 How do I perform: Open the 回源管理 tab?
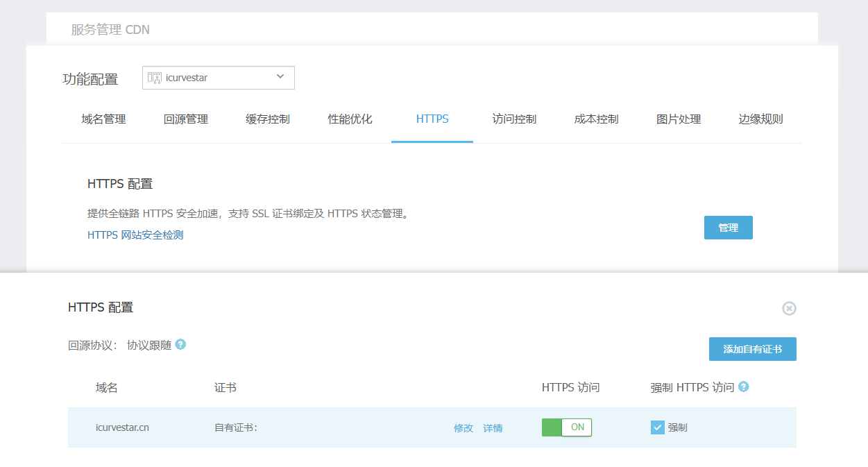pyautogui.click(x=186, y=119)
